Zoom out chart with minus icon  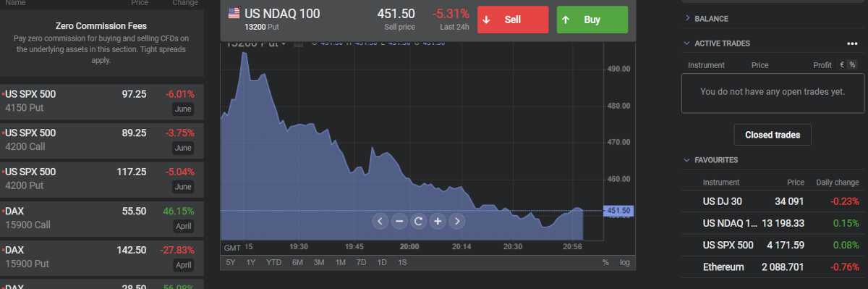[399, 222]
